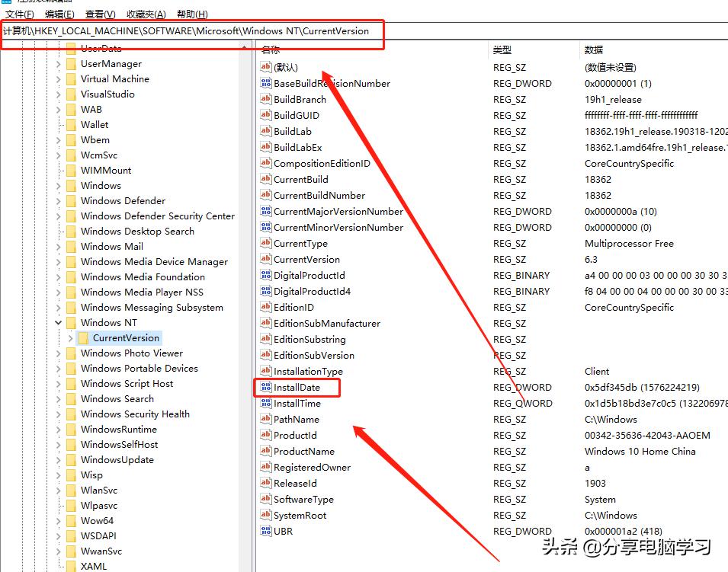Click the icon next to InstallTime
Viewport: 728px width, 572px height.
click(x=266, y=403)
